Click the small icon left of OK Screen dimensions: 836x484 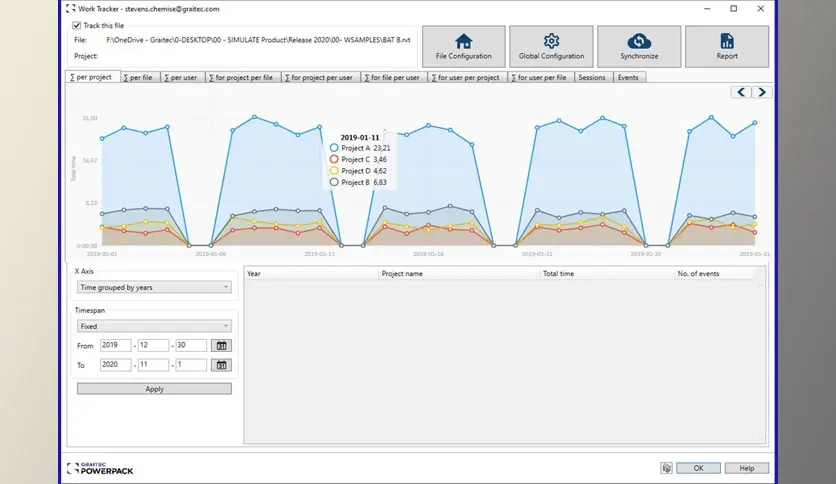point(666,468)
